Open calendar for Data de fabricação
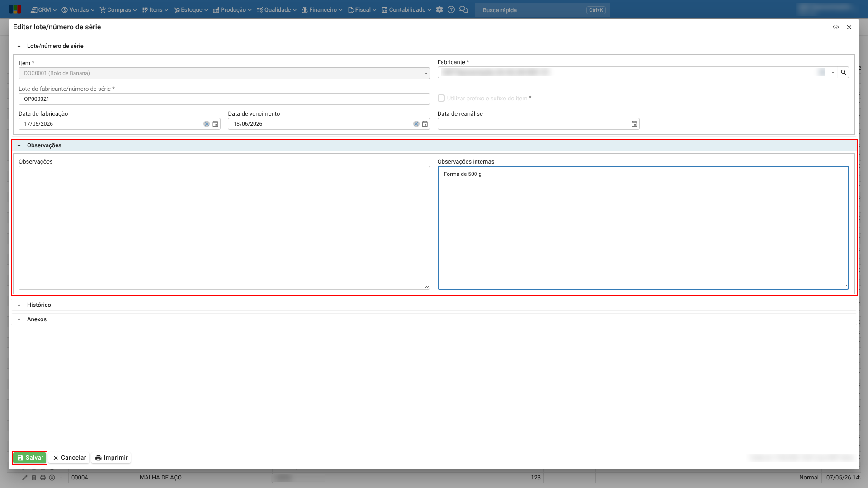Screen dimensions: 868x488 click(x=216, y=124)
